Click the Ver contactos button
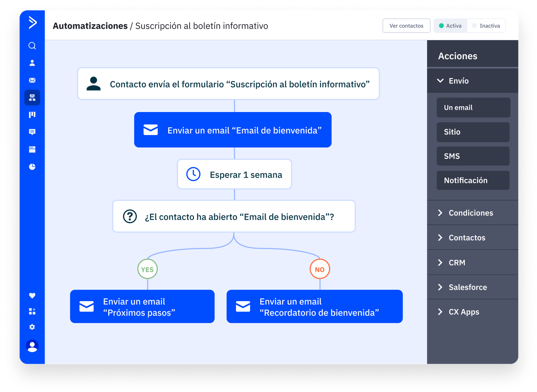 coord(406,26)
